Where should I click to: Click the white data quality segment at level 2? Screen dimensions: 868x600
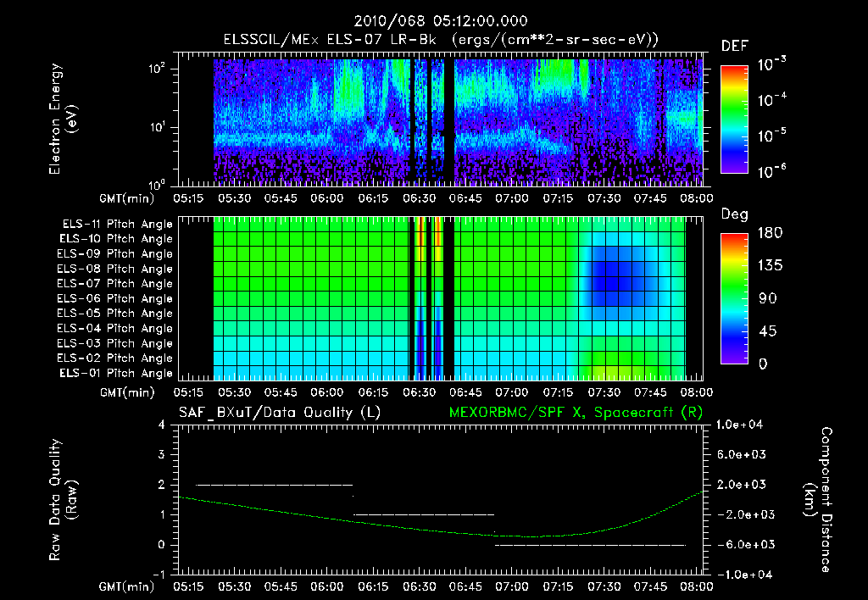[274, 485]
